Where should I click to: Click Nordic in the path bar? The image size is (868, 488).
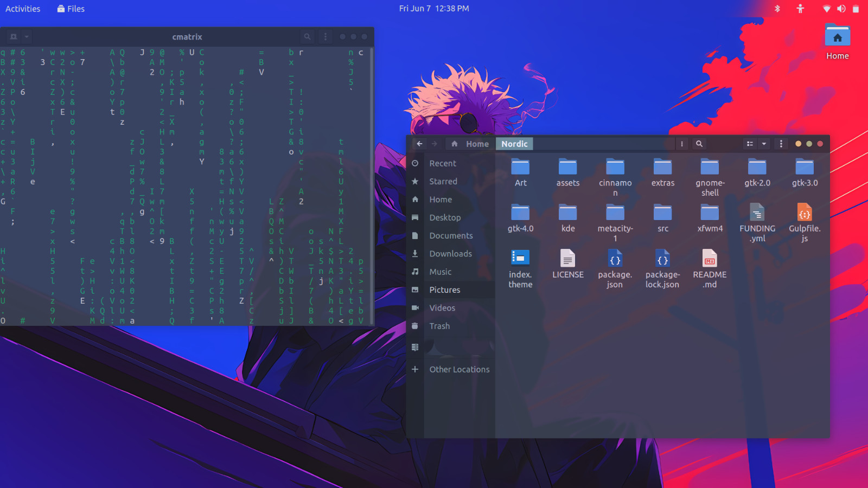(x=514, y=144)
